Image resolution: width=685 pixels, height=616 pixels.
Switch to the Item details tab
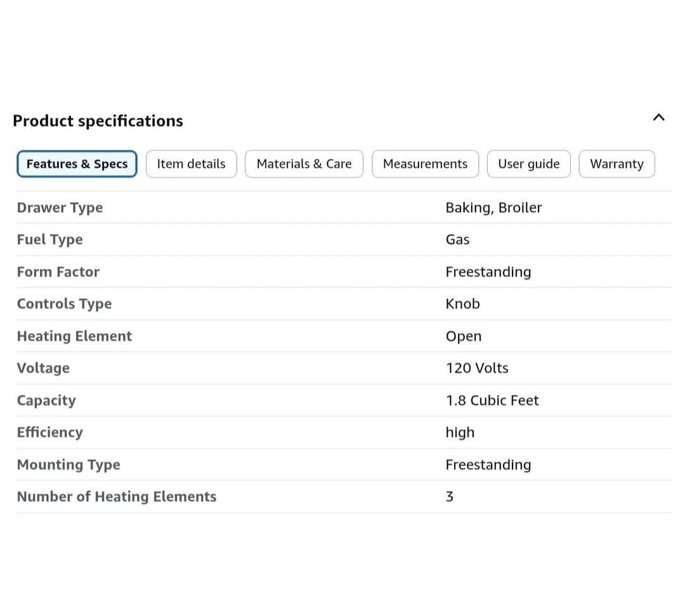tap(191, 164)
